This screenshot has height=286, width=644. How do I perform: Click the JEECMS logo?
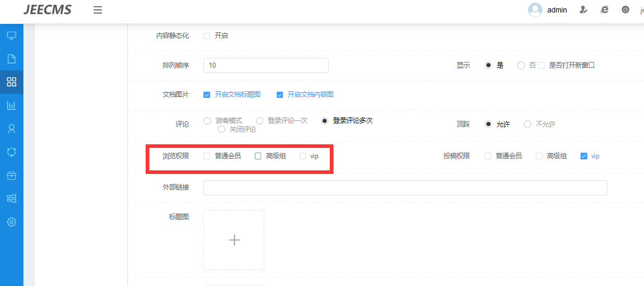coord(48,10)
